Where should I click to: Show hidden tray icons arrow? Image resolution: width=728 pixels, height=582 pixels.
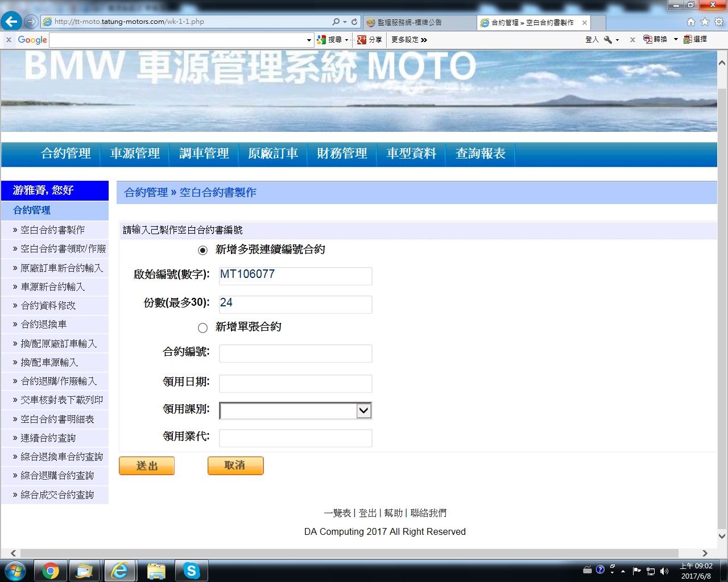(623, 571)
